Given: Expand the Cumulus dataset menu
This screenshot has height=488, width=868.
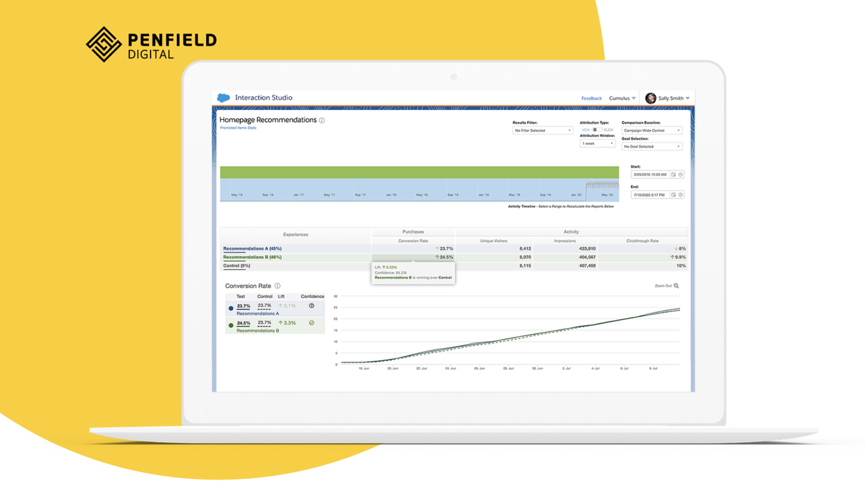Looking at the screenshot, I should 622,99.
